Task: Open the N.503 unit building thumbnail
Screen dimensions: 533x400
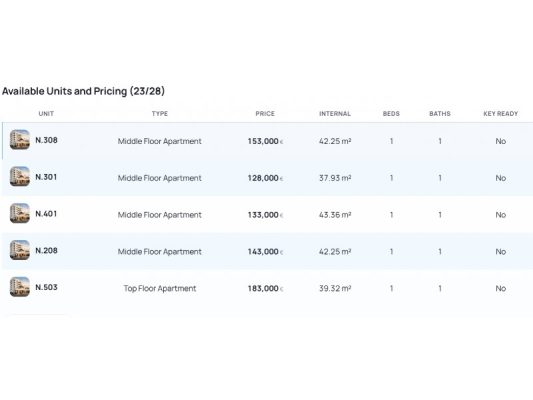Action: (20, 287)
